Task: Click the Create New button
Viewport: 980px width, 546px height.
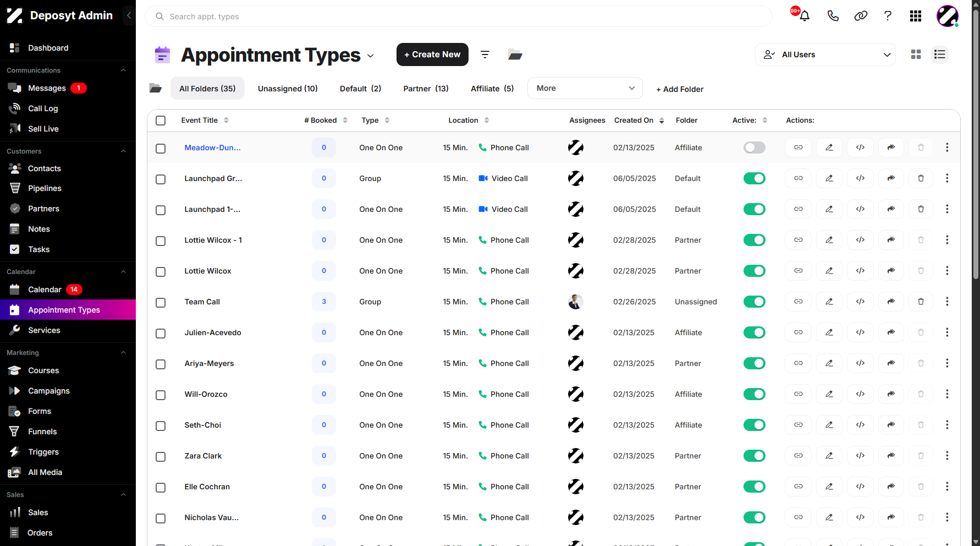Action: tap(432, 54)
